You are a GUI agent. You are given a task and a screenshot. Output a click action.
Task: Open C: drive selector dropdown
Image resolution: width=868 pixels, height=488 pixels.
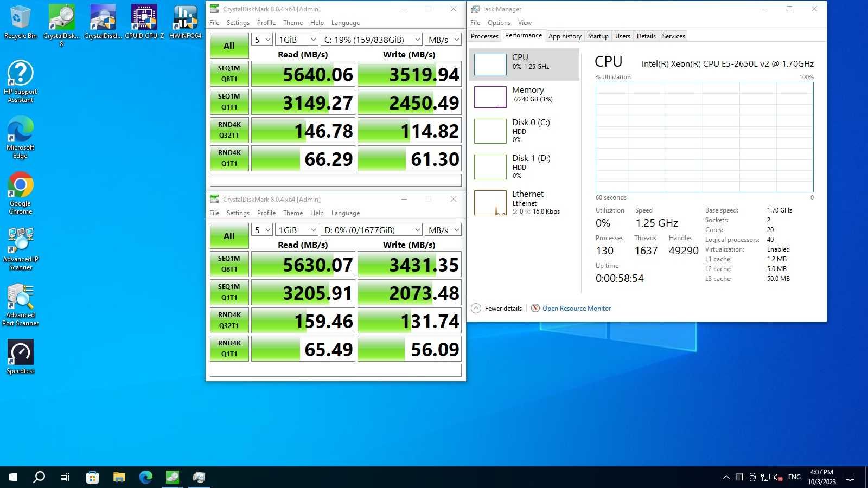coord(372,40)
